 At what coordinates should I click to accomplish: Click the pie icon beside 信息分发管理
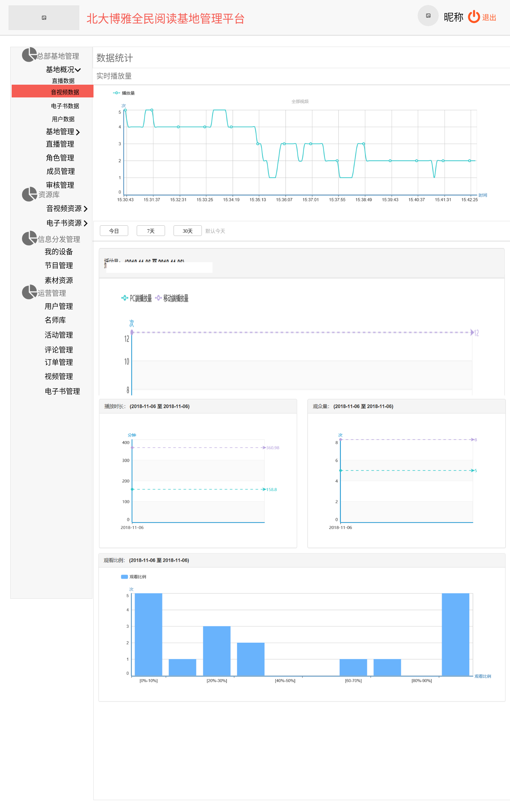[x=29, y=238]
